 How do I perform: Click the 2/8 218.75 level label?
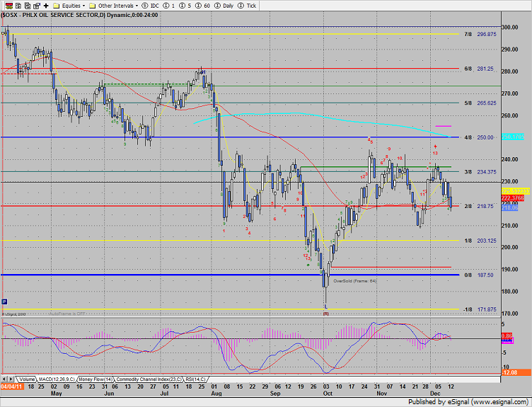click(x=479, y=207)
